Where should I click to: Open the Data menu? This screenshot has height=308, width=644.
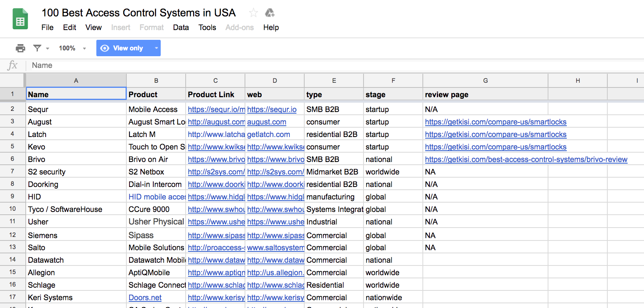click(x=181, y=27)
